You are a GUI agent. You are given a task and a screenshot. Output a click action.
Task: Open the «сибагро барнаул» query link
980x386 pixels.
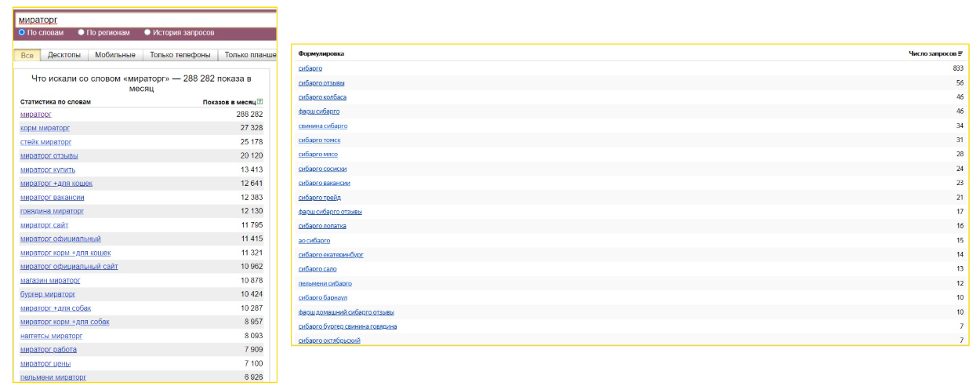pyautogui.click(x=323, y=297)
